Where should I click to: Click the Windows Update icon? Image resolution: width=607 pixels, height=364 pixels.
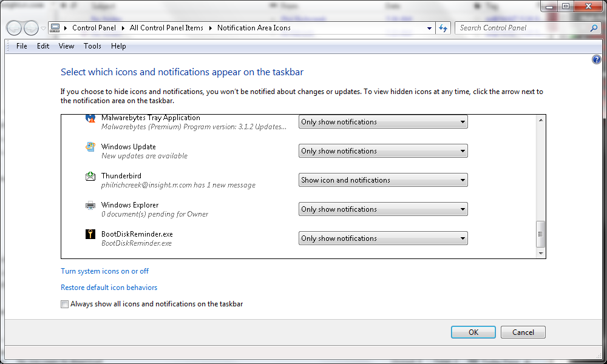(x=90, y=147)
